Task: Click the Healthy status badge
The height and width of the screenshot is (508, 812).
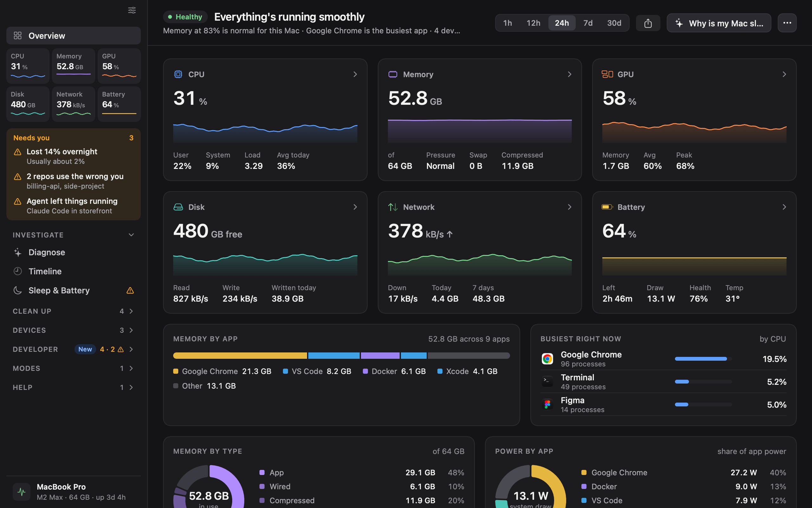Action: (x=185, y=17)
